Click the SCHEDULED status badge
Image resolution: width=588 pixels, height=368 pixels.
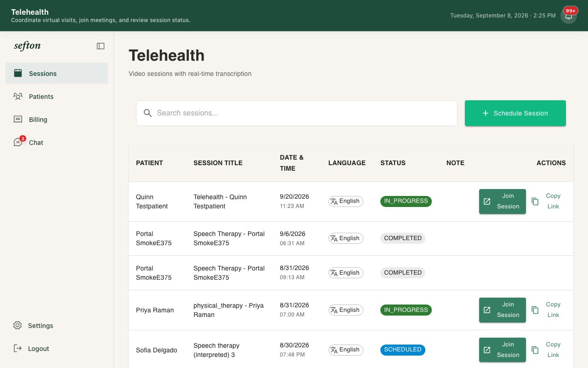click(403, 350)
